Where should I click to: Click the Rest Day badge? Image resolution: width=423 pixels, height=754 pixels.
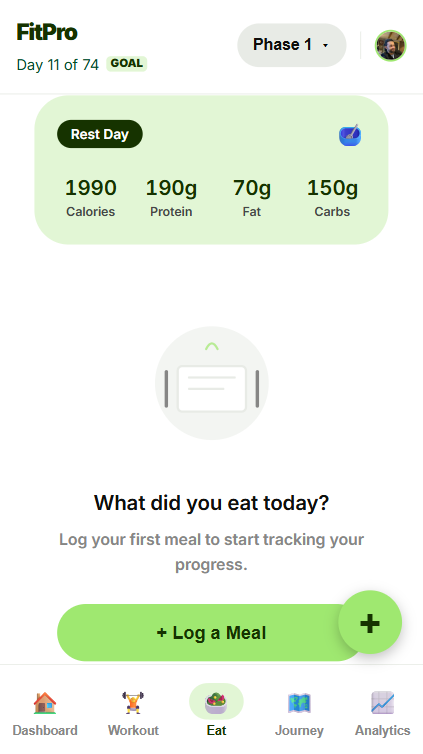[x=100, y=134]
